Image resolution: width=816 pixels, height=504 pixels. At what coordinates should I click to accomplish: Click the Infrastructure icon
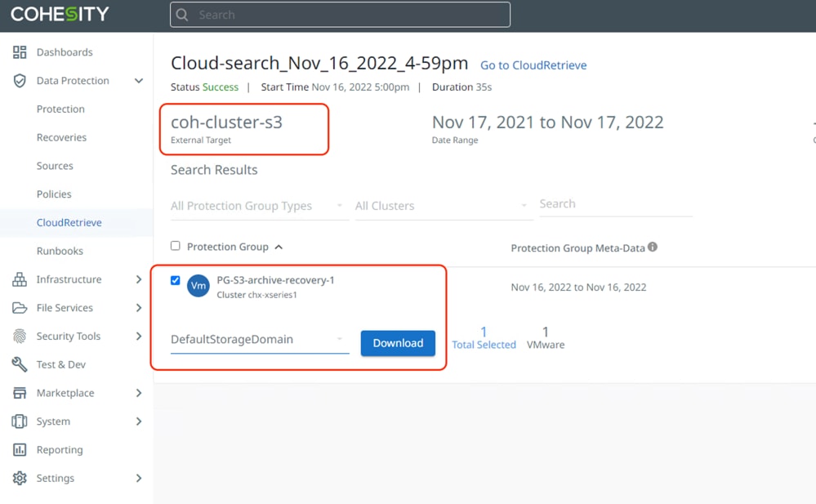[20, 279]
